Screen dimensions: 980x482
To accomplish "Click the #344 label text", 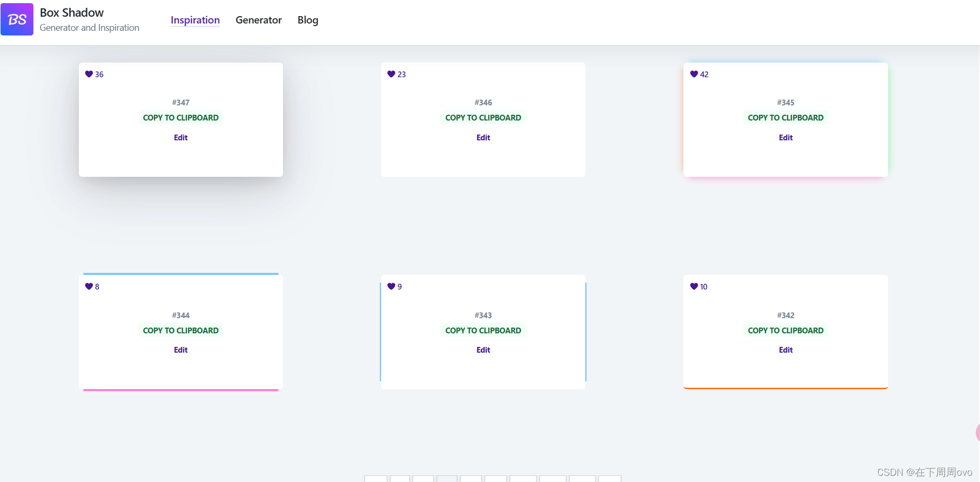I will (181, 316).
